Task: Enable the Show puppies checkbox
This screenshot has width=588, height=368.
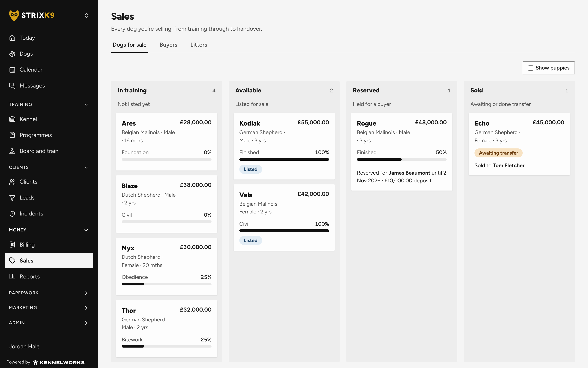Action: [531, 68]
